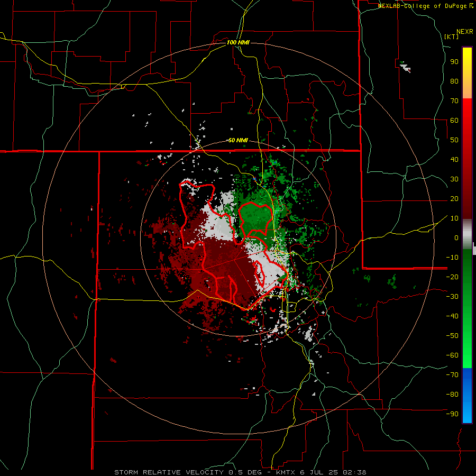Screen dimensions: 476x476
Task: Click the 70 value on the velocity scale
Action: click(454, 101)
